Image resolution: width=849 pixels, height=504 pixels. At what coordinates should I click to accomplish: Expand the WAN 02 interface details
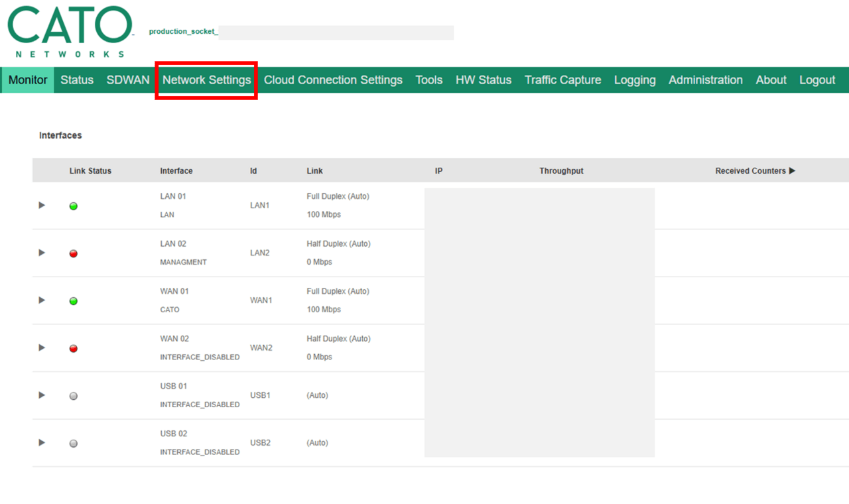point(42,347)
